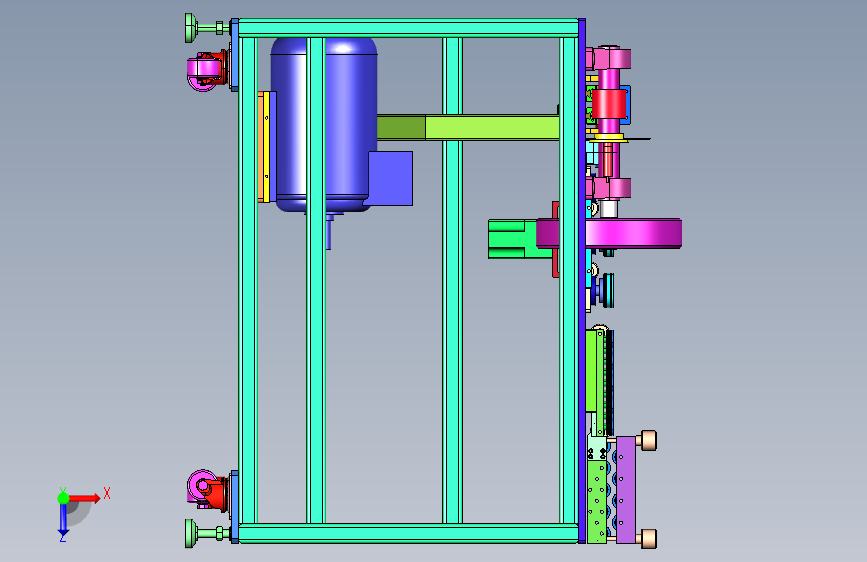Select the blue motor junction box
The image size is (867, 562).
click(390, 178)
